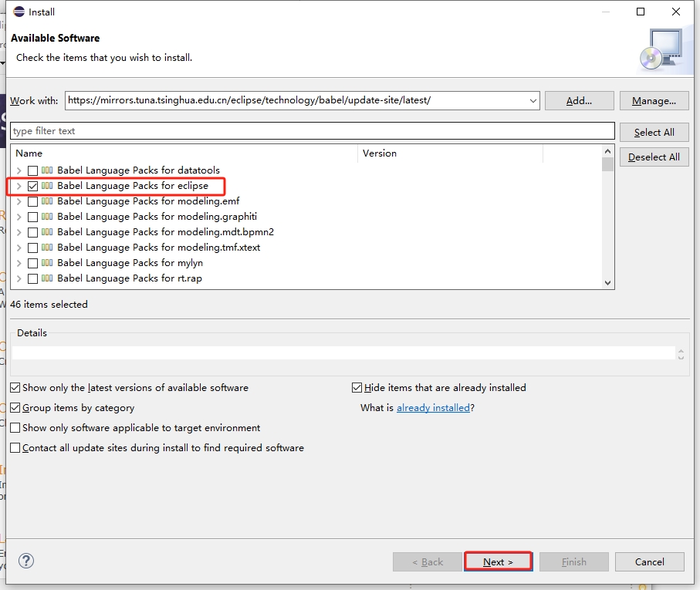Open the already installed link

433,408
